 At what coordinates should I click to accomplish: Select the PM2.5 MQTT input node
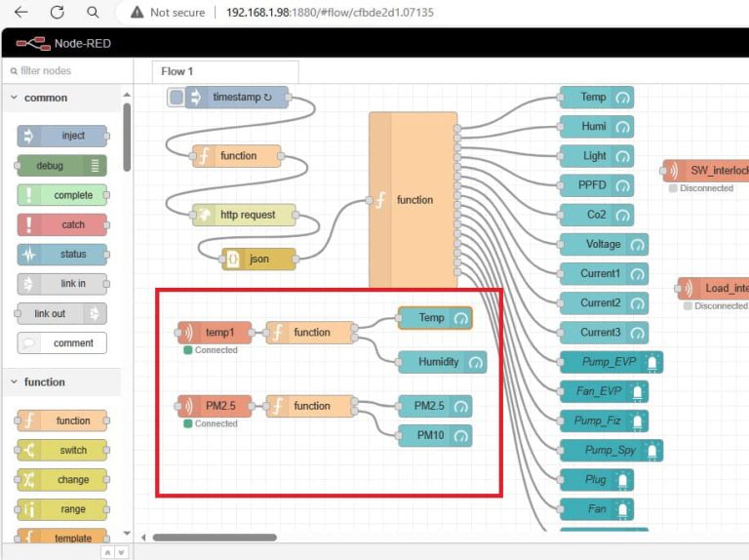[214, 406]
